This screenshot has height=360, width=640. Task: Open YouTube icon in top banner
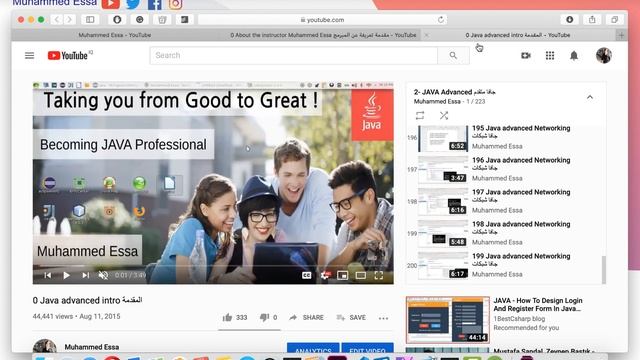click(111, 4)
